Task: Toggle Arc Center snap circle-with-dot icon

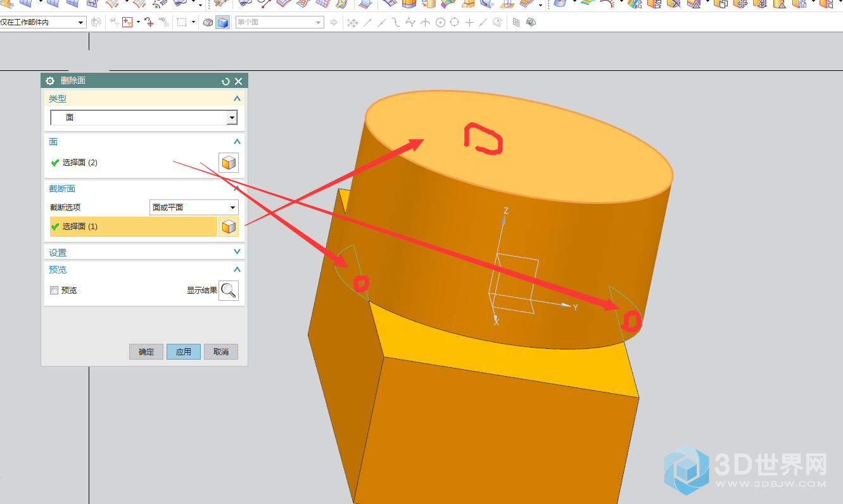Action: pyautogui.click(x=440, y=23)
